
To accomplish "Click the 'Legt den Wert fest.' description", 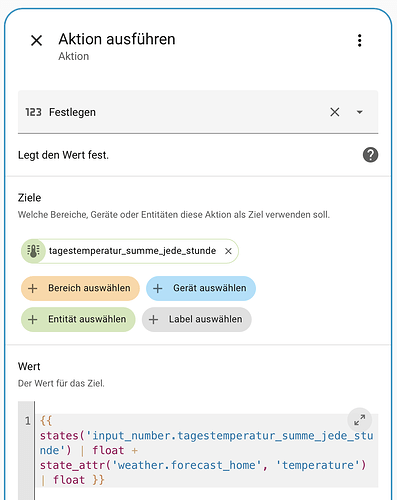I will click(x=63, y=155).
